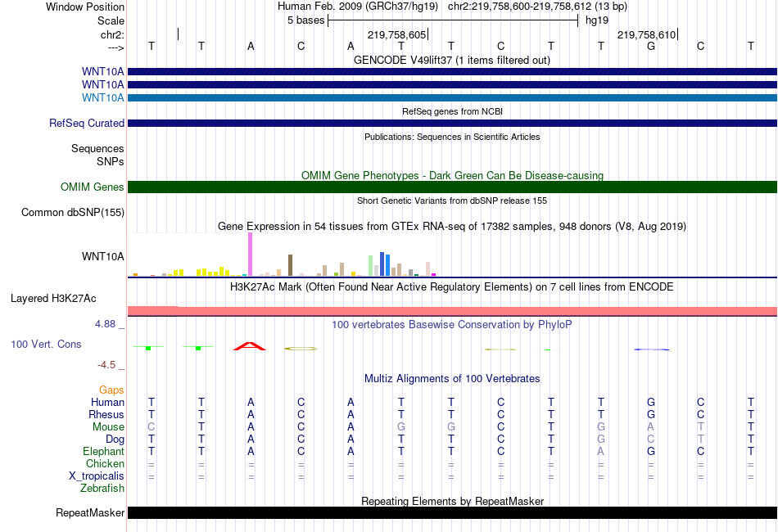Select the dark green OMIM Genes bar

pos(452,187)
